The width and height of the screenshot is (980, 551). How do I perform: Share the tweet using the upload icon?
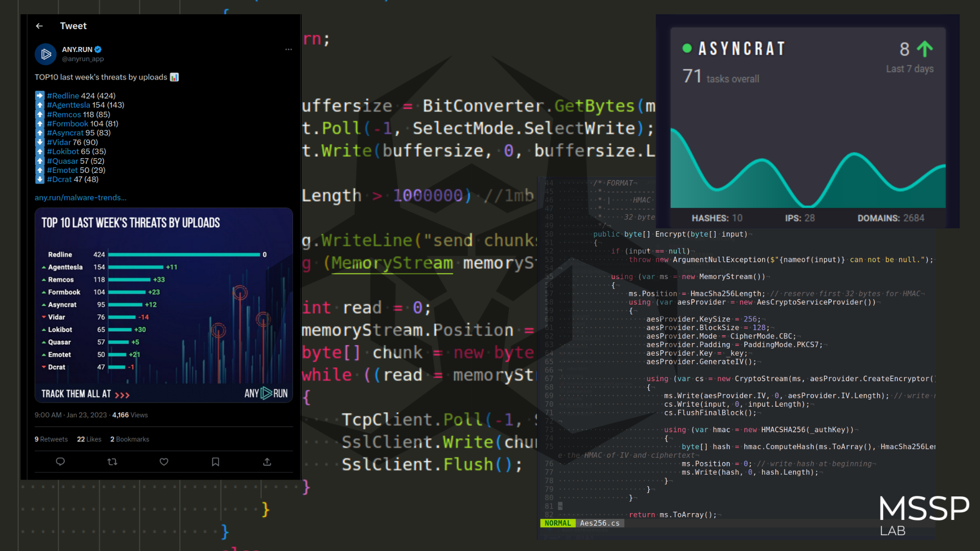click(x=266, y=462)
